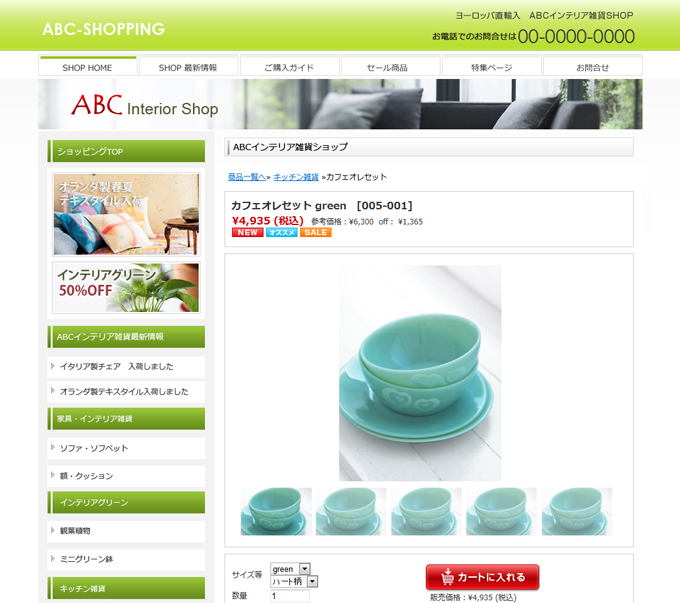
Task: Select the first cup thumbnail image
Action: pyautogui.click(x=276, y=511)
